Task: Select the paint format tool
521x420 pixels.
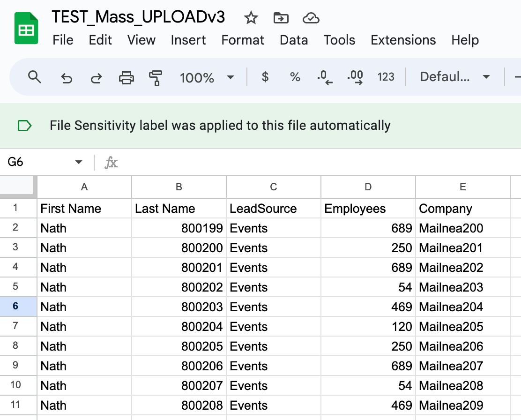Action: [x=156, y=78]
